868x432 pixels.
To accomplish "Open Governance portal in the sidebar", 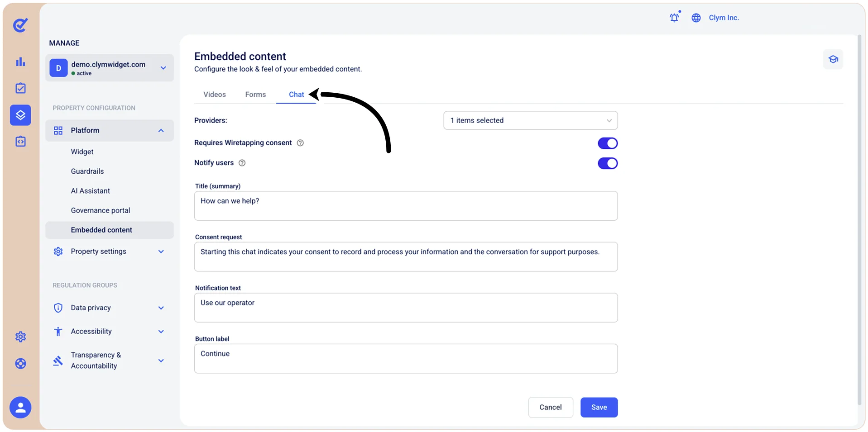I will (x=101, y=210).
